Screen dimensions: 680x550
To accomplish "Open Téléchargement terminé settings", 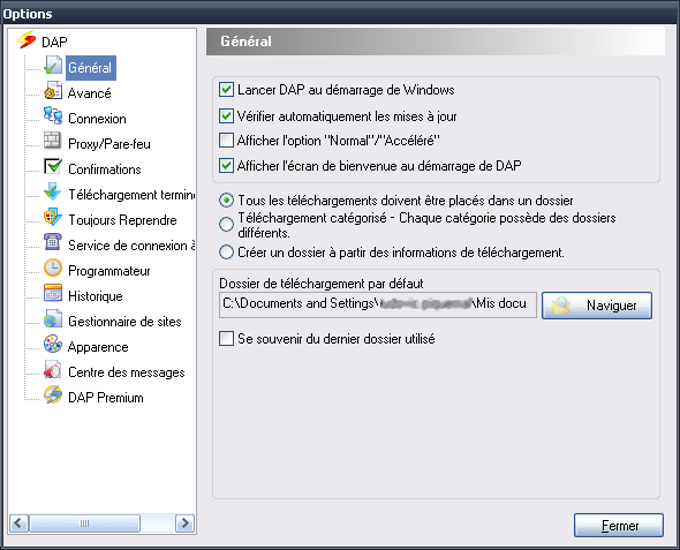I will point(131,195).
